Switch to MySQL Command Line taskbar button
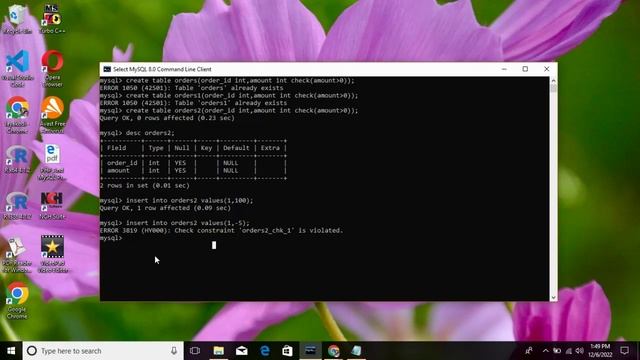The image size is (640, 360). point(310,351)
